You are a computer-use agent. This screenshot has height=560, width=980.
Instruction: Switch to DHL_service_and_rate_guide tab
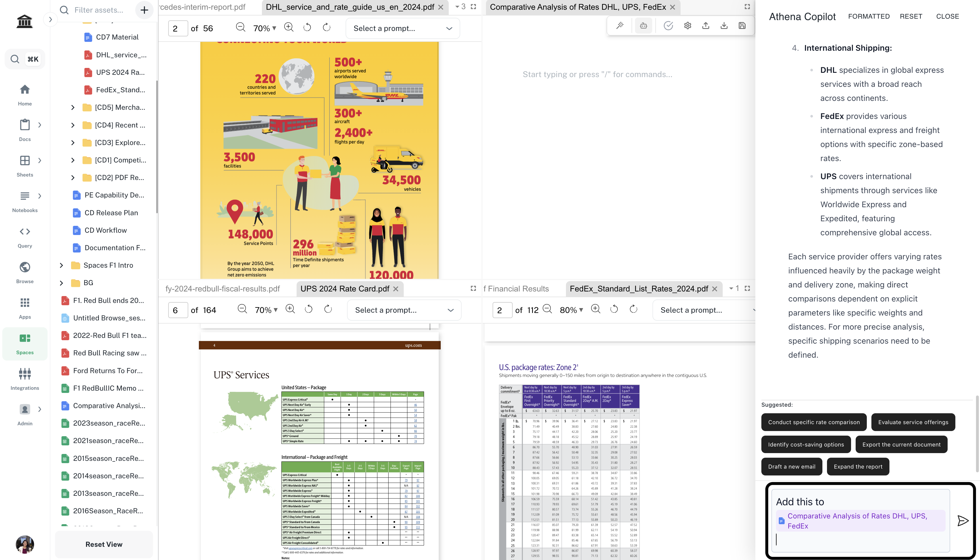click(x=350, y=7)
